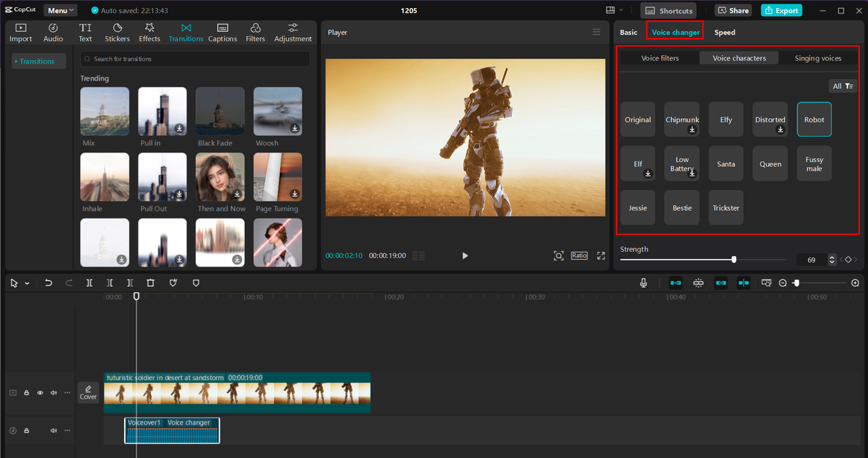Mute the video track audio

(x=54, y=393)
